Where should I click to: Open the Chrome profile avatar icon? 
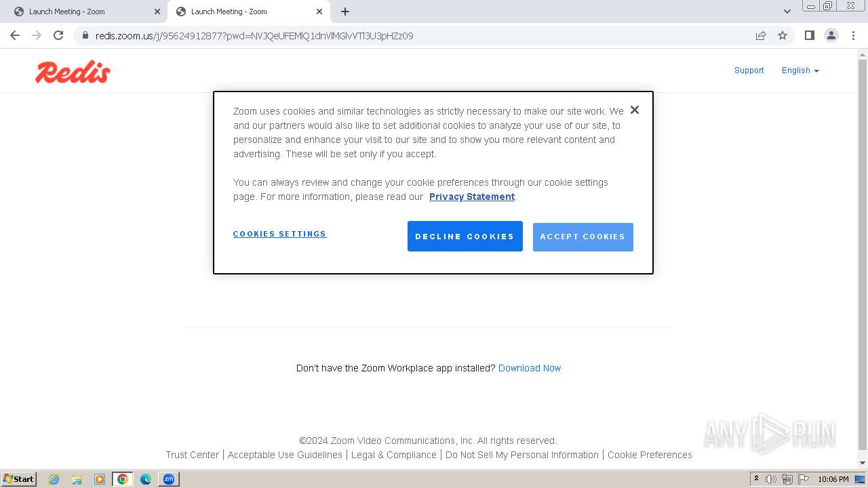click(x=831, y=35)
